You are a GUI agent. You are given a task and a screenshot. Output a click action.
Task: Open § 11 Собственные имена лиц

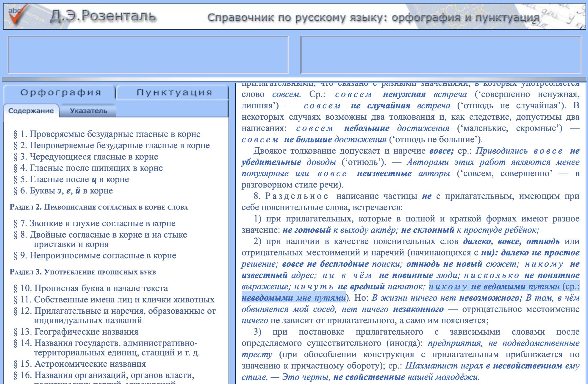pyautogui.click(x=114, y=300)
